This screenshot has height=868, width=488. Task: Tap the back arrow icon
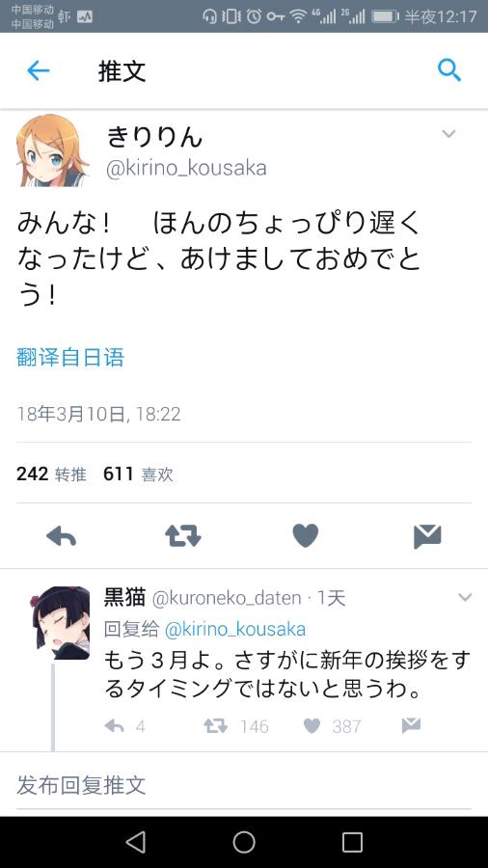tap(39, 70)
